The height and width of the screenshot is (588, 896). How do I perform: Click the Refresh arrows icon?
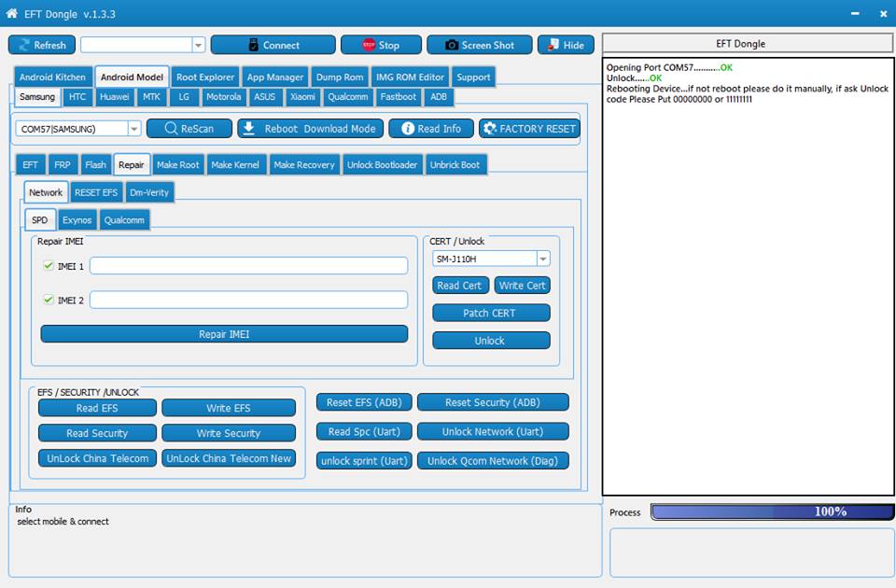click(24, 45)
